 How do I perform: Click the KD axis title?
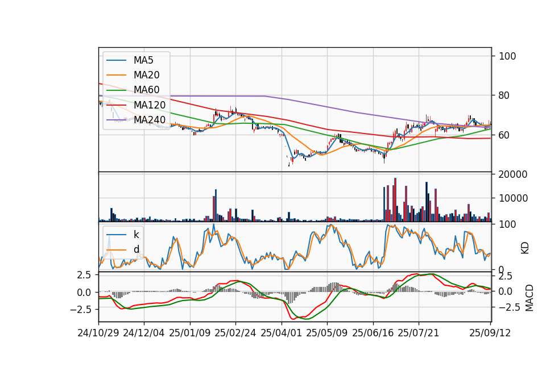click(x=525, y=248)
